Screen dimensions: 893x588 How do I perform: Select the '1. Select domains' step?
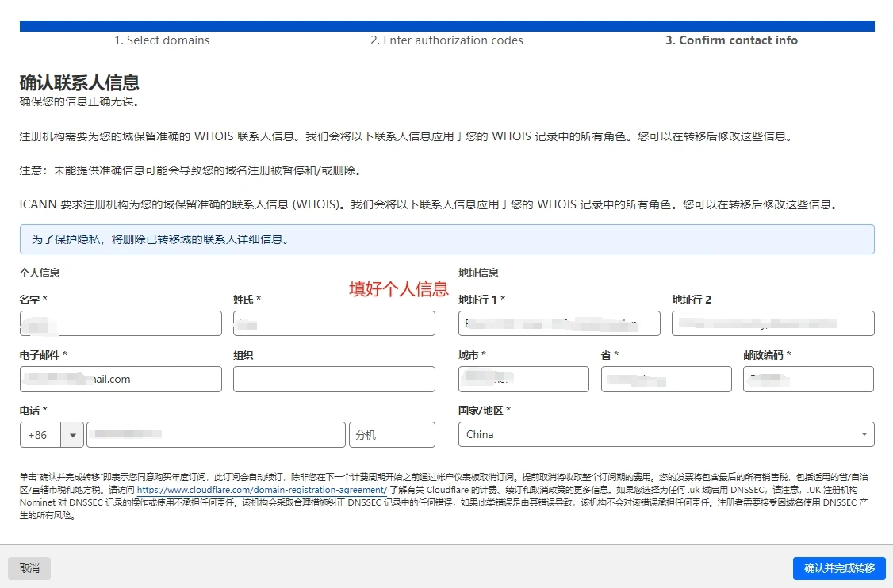point(162,40)
